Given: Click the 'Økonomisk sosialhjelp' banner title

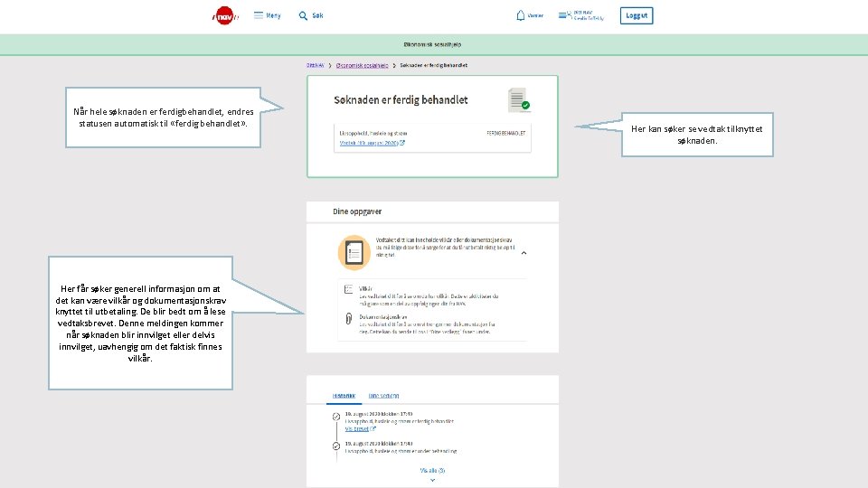Looking at the screenshot, I should pos(432,44).
